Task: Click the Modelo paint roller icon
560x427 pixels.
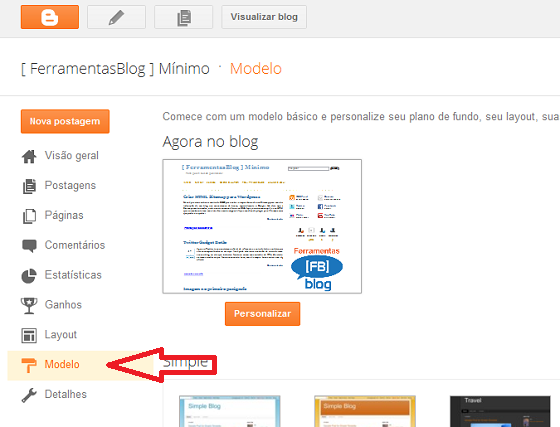Action: point(29,365)
